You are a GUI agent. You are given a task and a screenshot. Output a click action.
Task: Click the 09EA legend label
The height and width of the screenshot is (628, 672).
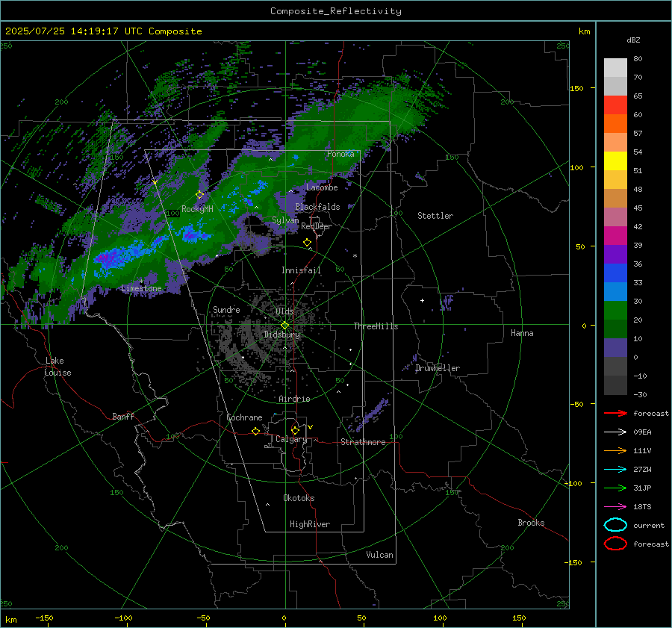642,432
